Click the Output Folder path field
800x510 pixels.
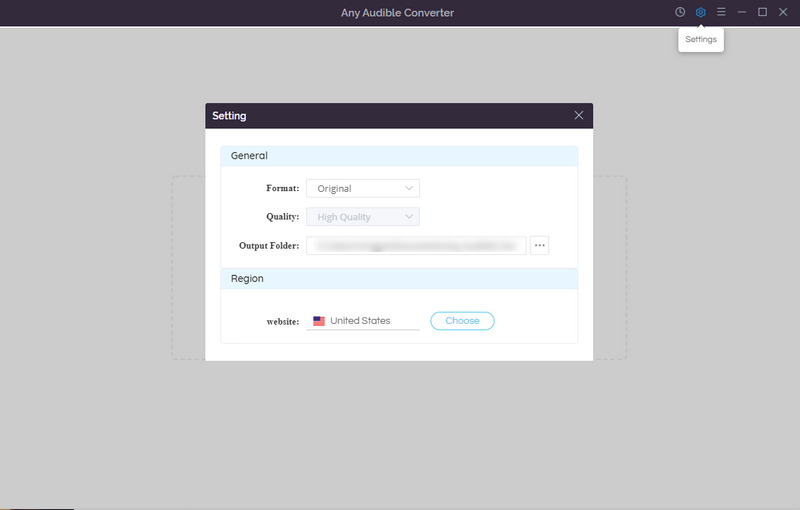[x=416, y=245]
